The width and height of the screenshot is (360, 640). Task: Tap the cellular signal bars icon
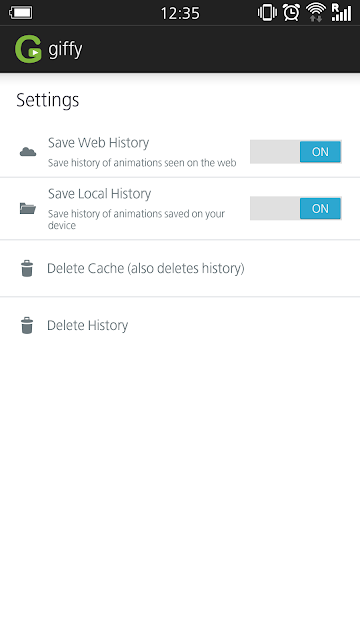click(x=341, y=12)
